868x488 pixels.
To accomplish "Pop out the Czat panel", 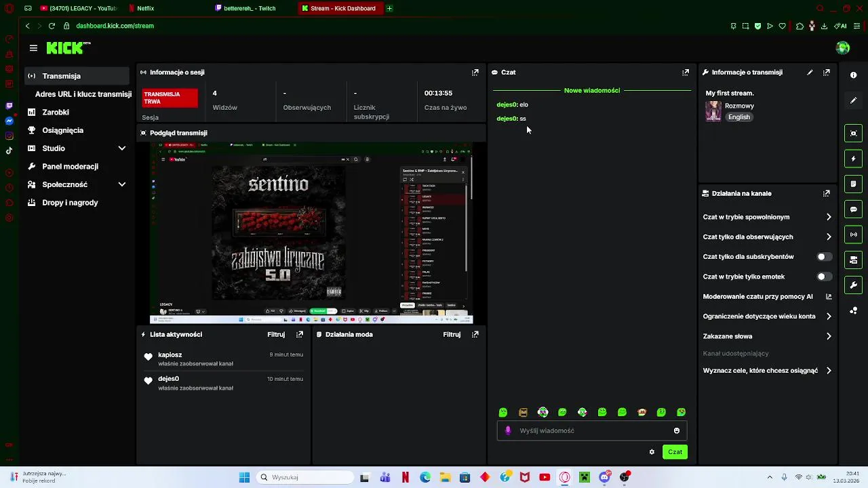I will 686,72.
